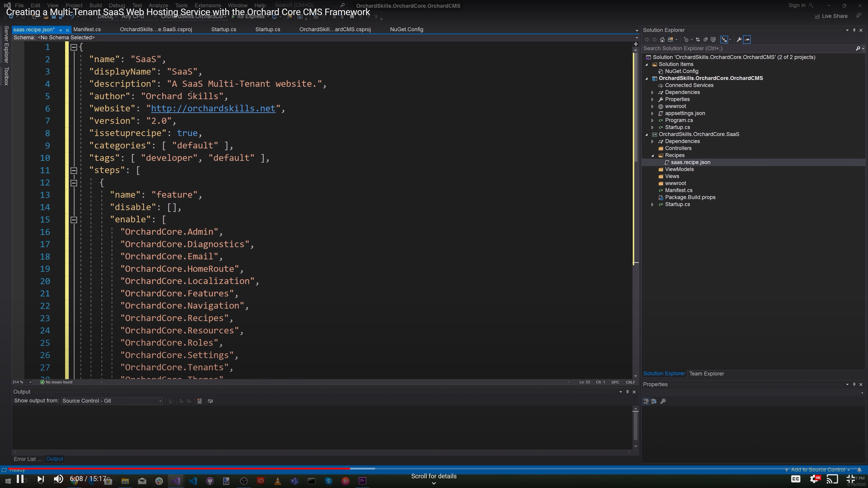
Task: Collapse the steps array at line 11
Action: click(x=74, y=171)
